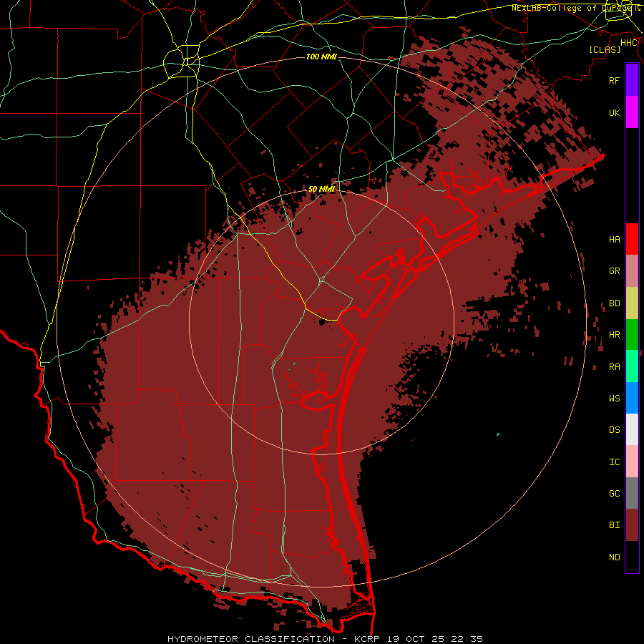This screenshot has height=644, width=644.
Task: Select the GC gray legend swatch
Action: (x=632, y=493)
